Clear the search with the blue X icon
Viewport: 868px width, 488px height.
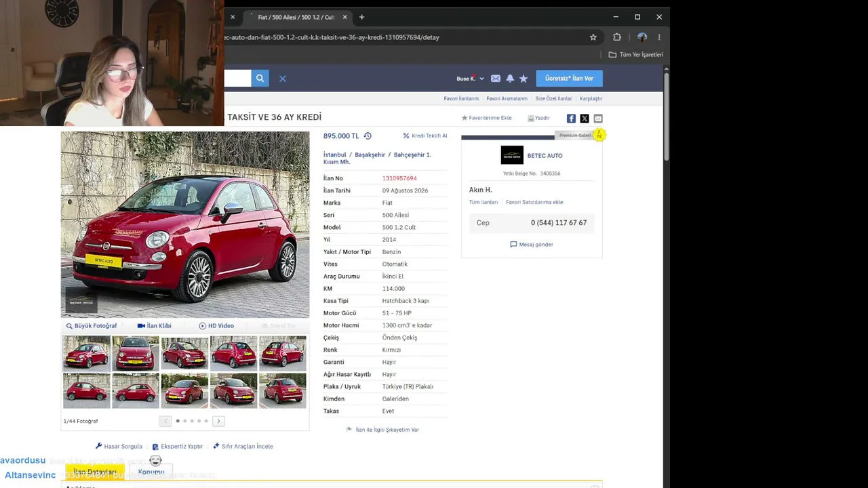(x=283, y=79)
